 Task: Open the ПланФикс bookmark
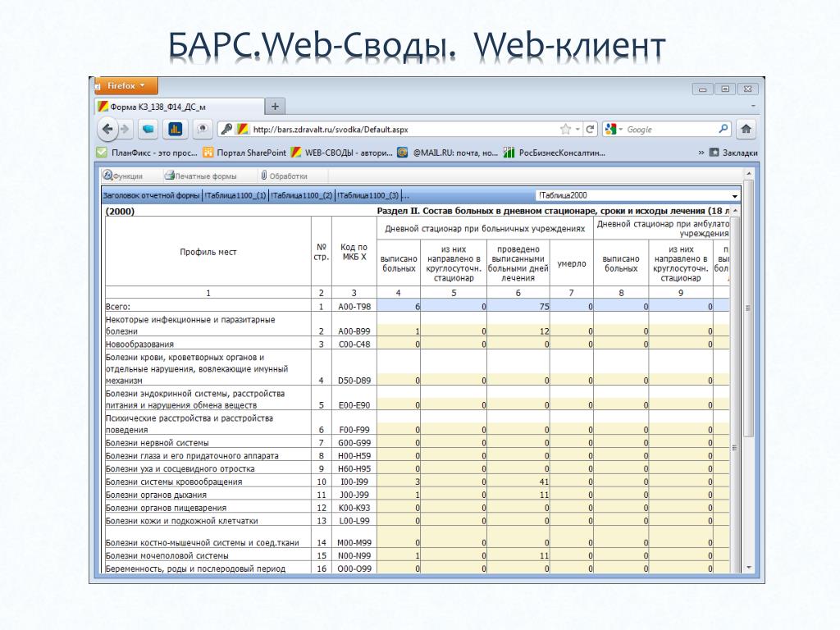coord(147,153)
